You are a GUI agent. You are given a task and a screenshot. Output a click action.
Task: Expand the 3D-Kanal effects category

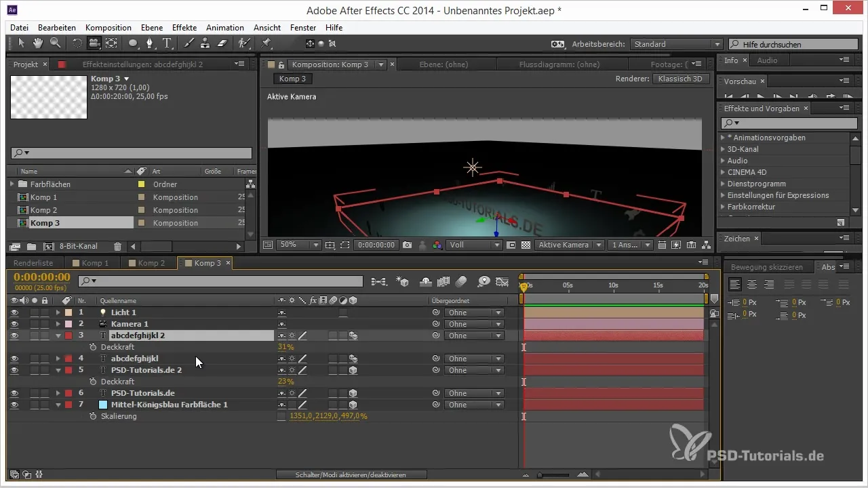click(x=723, y=149)
